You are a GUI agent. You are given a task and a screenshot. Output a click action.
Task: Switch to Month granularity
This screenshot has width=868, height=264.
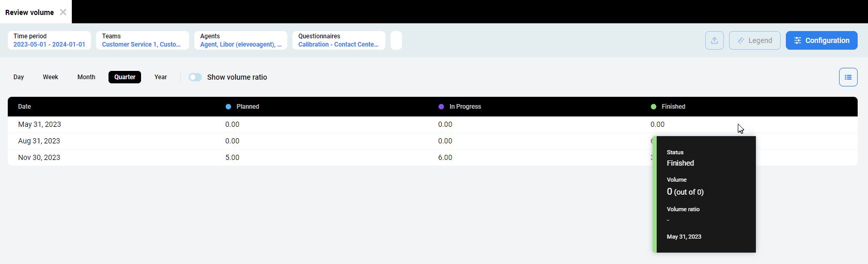[86, 77]
